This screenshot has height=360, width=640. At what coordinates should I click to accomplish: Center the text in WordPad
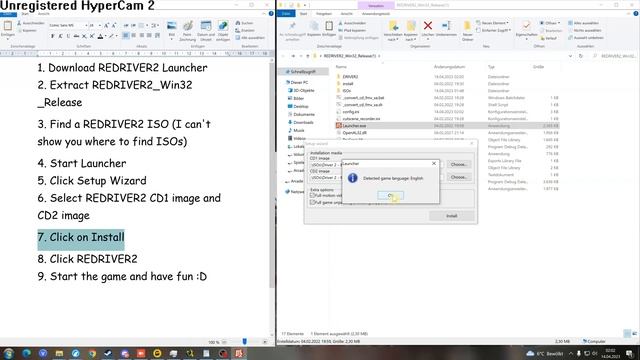[133, 36]
